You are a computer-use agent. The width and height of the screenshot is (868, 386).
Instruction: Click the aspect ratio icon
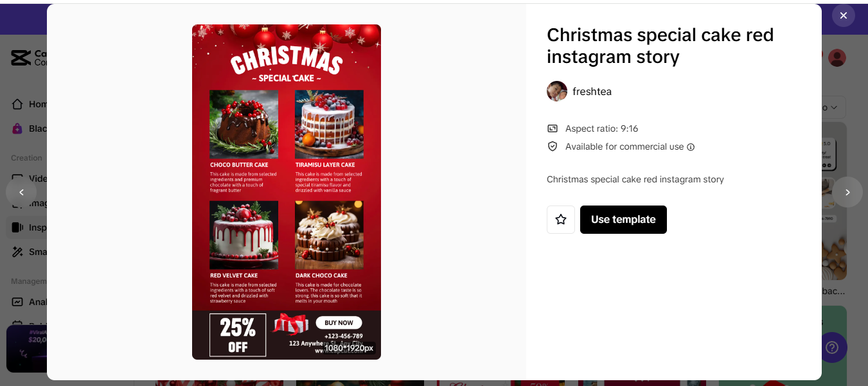coord(553,128)
